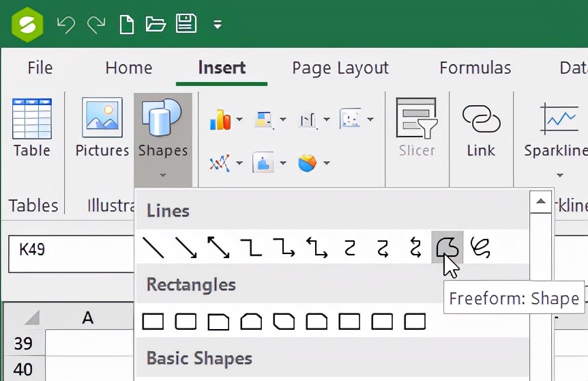Choose the Scribble line tool
Screen dimensions: 588x381
pyautogui.click(x=480, y=248)
